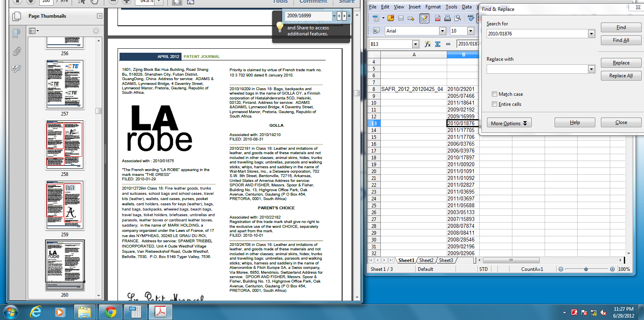Select page 259 thumbnail
Image resolution: width=644 pixels, height=320 pixels.
(65, 205)
